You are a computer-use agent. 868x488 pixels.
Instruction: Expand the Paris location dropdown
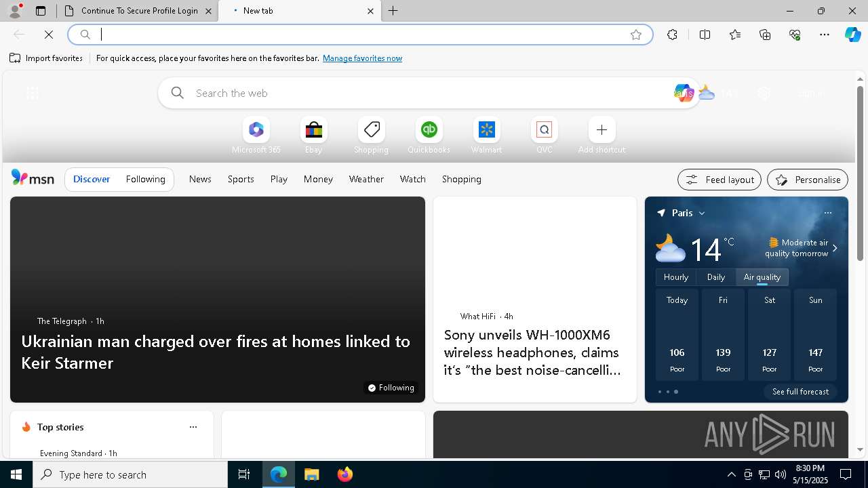pos(702,213)
